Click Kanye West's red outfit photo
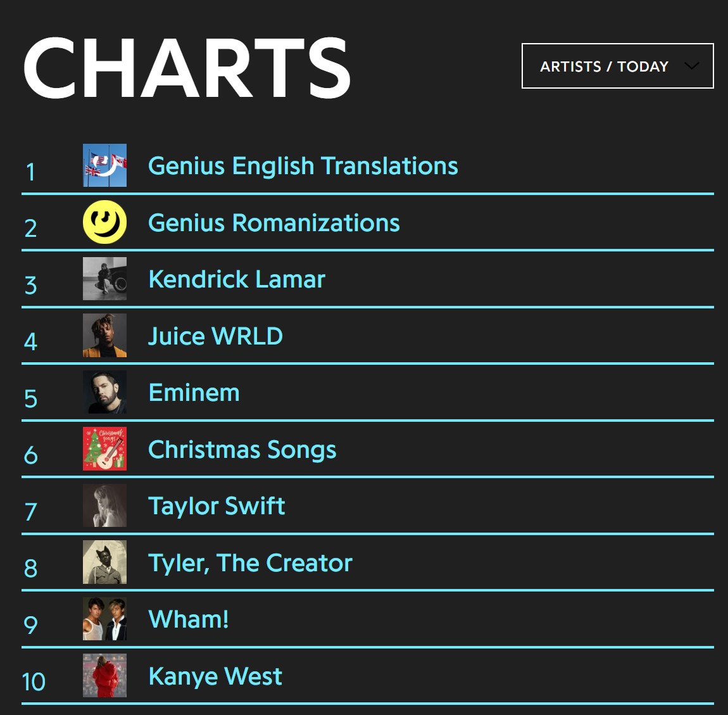 pos(104,675)
